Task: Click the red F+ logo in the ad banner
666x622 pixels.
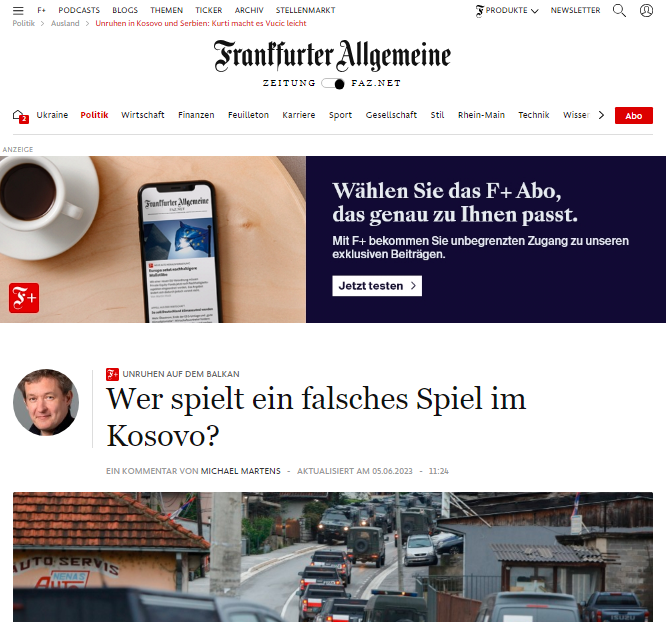Action: coord(24,298)
